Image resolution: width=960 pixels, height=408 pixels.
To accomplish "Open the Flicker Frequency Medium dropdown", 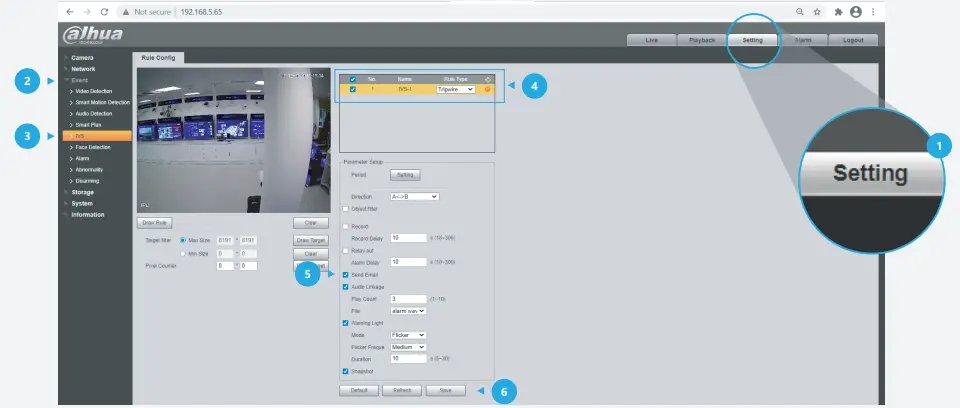I will 408,347.
